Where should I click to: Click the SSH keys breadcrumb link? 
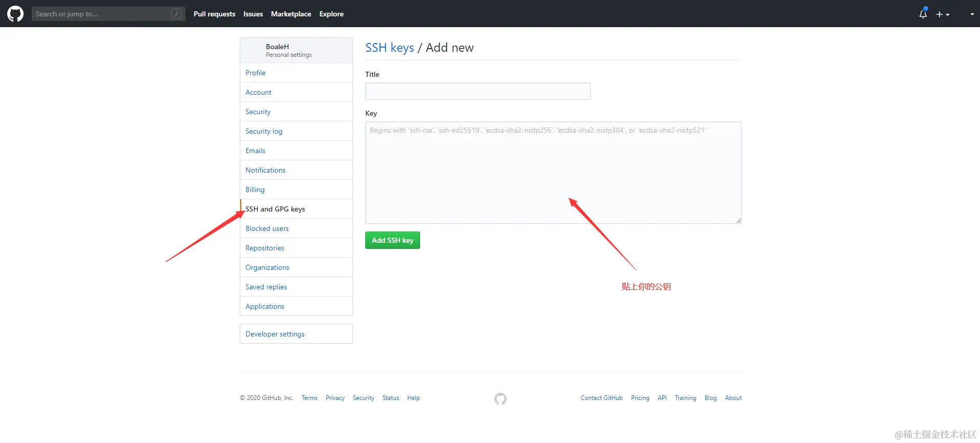tap(389, 48)
